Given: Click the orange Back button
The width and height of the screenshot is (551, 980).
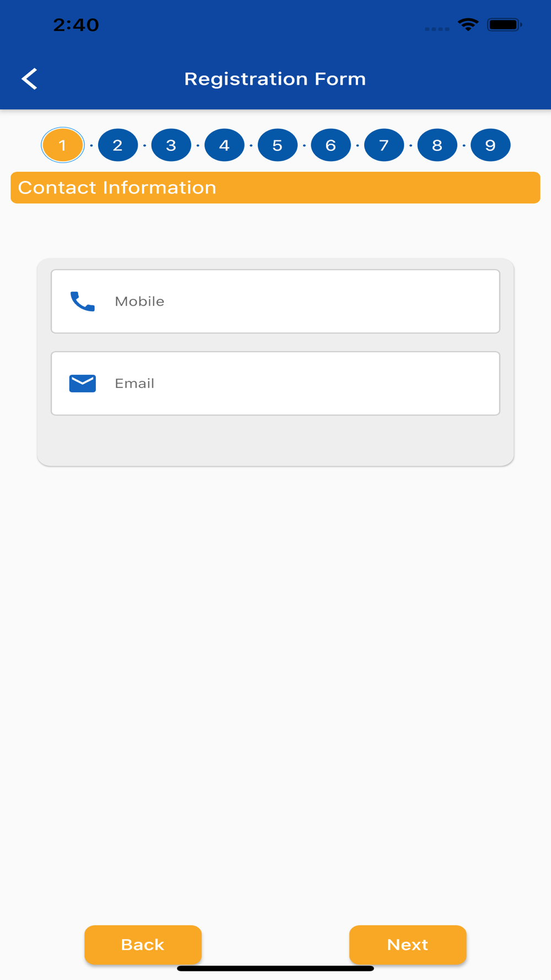Looking at the screenshot, I should pyautogui.click(x=143, y=945).
